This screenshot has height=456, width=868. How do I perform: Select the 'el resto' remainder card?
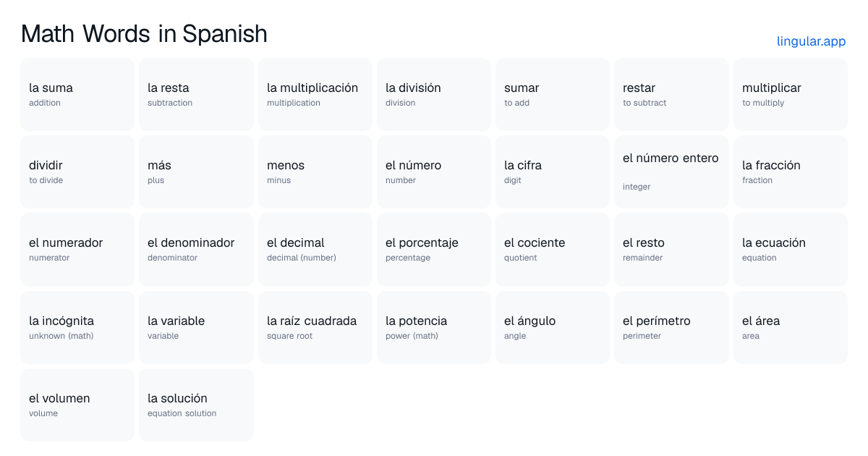point(671,250)
